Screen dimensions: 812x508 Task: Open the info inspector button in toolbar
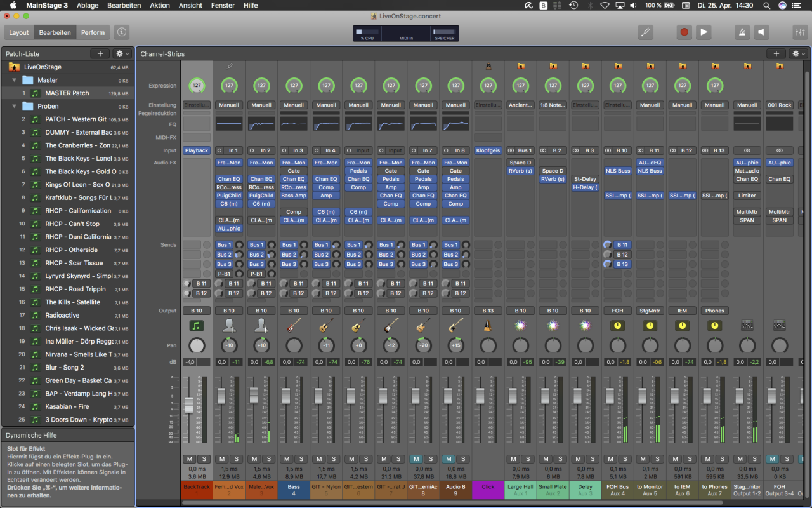coord(122,32)
